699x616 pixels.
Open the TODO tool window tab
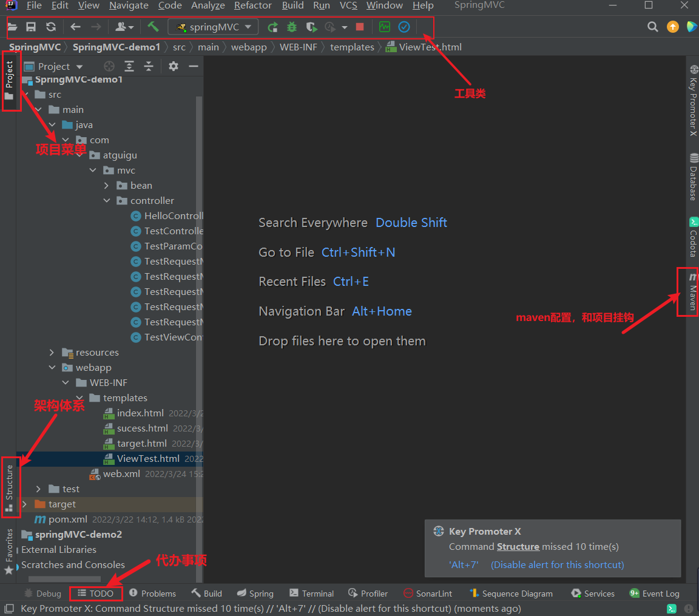[96, 594]
